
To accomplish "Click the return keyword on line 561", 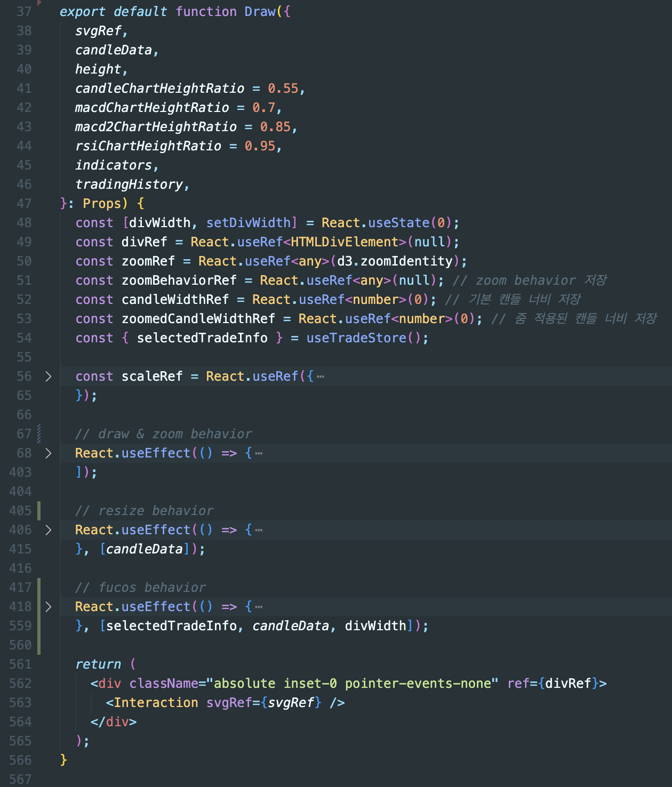I will click(98, 664).
